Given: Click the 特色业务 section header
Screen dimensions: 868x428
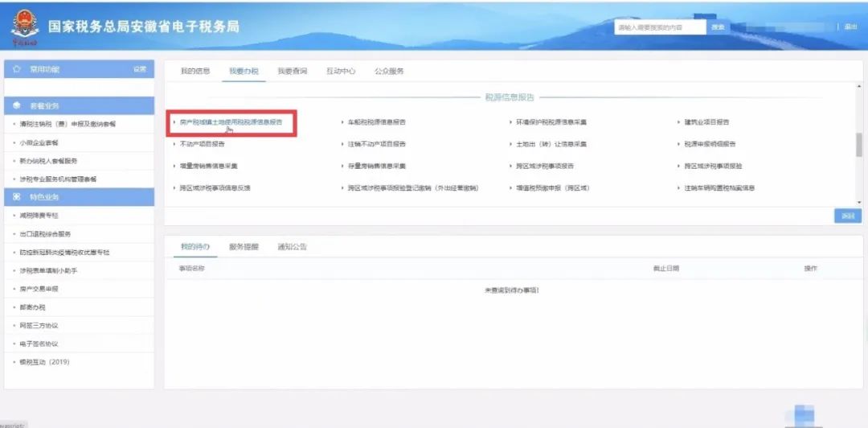Looking at the screenshot, I should coord(79,197).
